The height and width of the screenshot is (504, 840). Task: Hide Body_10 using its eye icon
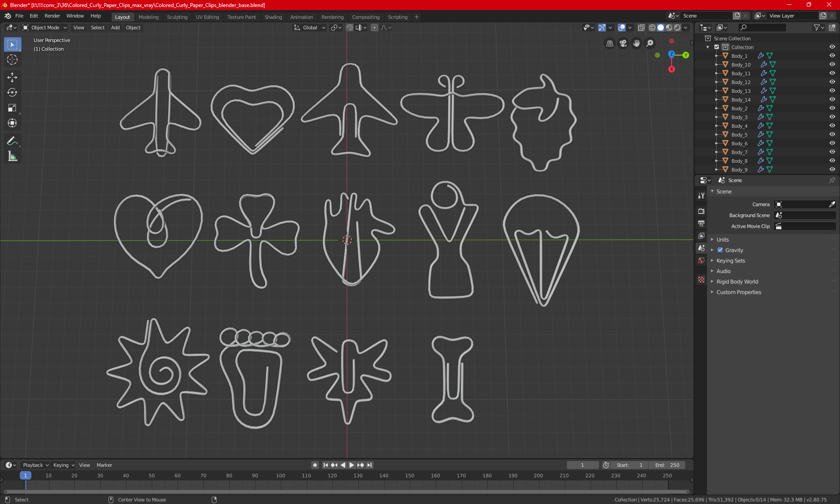832,64
